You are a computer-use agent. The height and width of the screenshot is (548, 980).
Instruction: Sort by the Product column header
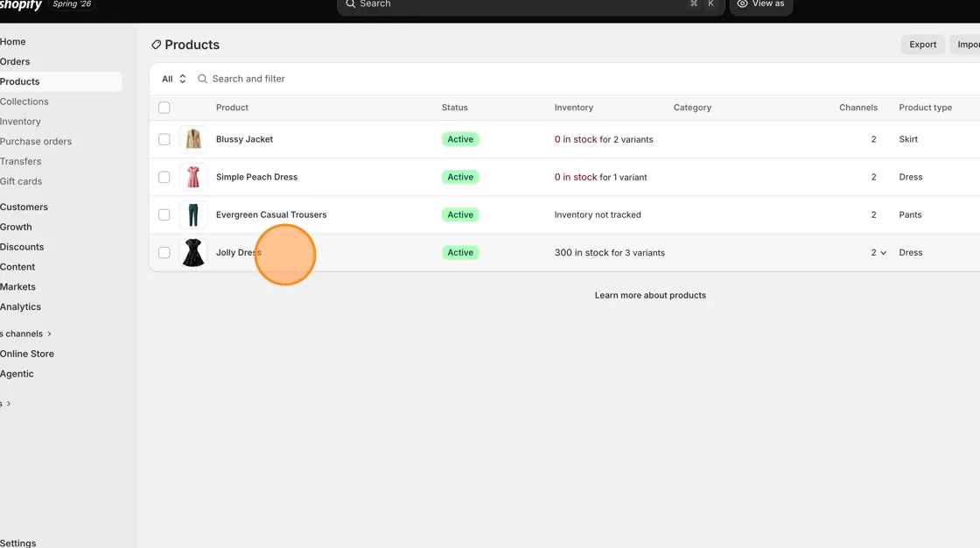coord(232,108)
